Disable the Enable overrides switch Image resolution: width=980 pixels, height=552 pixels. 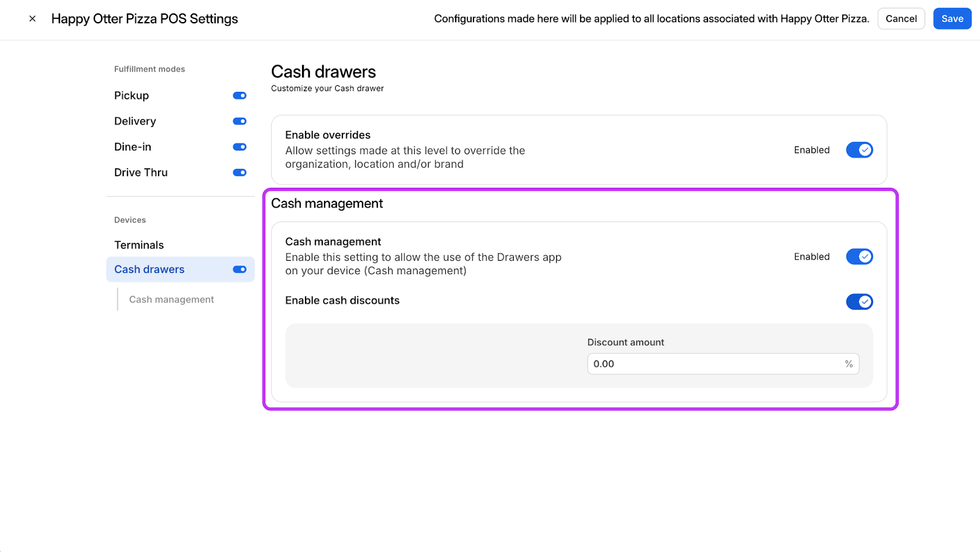pyautogui.click(x=859, y=150)
